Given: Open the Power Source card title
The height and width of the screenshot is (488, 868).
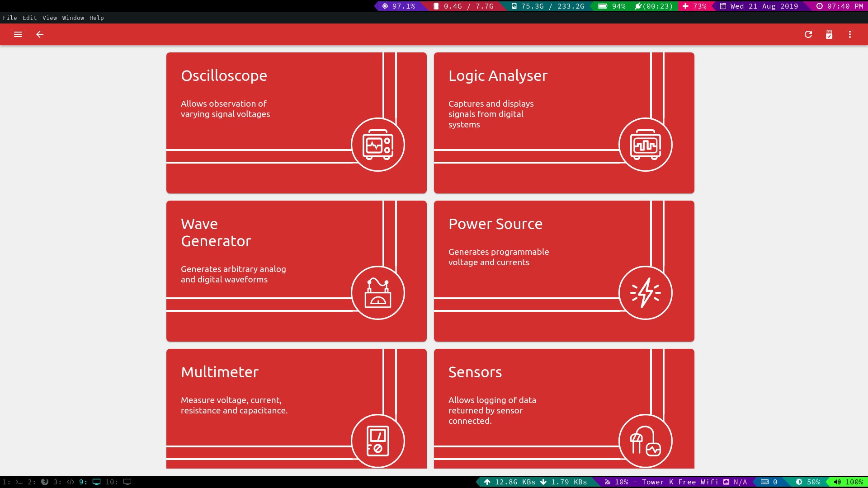Looking at the screenshot, I should point(495,224).
